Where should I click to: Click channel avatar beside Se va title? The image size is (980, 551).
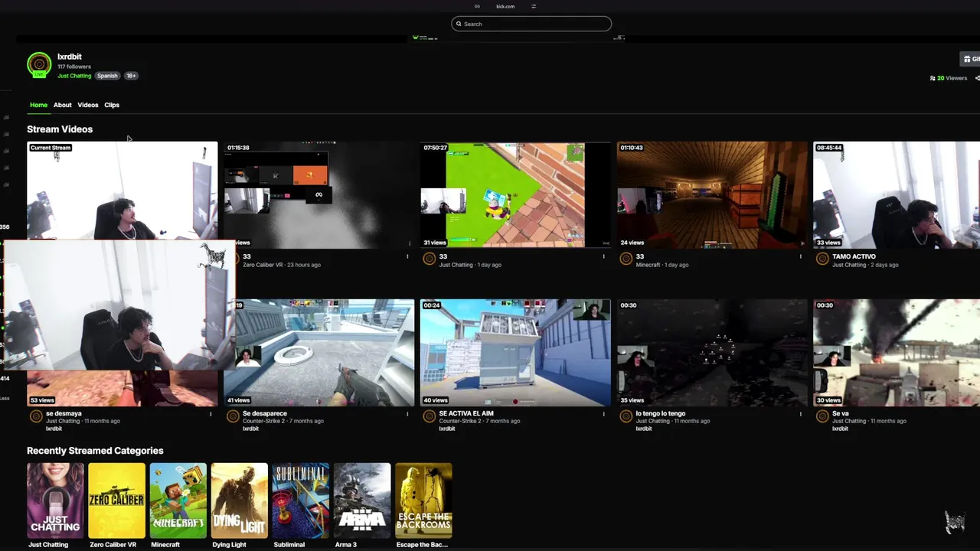pyautogui.click(x=822, y=416)
